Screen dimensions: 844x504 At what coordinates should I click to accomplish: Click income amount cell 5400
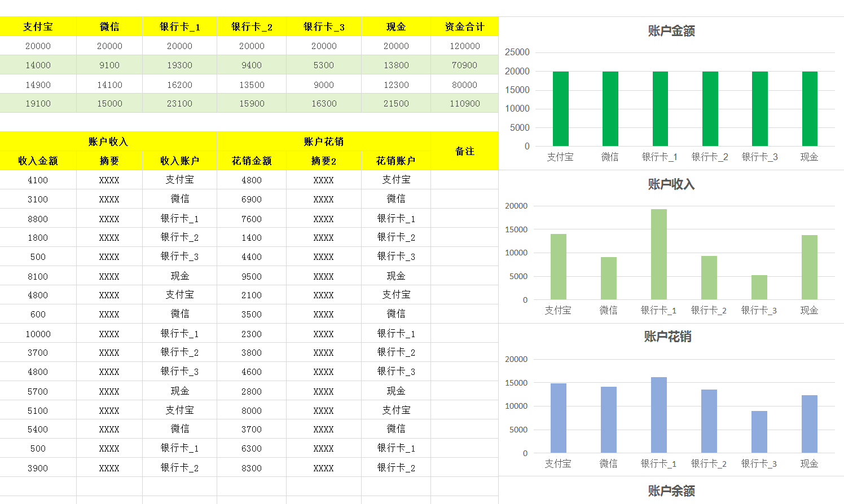click(38, 430)
